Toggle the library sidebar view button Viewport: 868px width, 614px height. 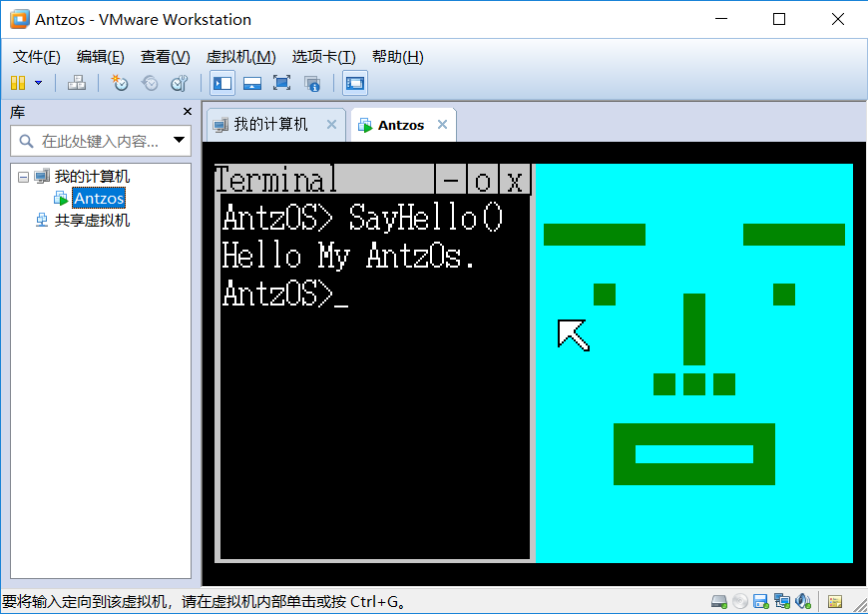[222, 83]
